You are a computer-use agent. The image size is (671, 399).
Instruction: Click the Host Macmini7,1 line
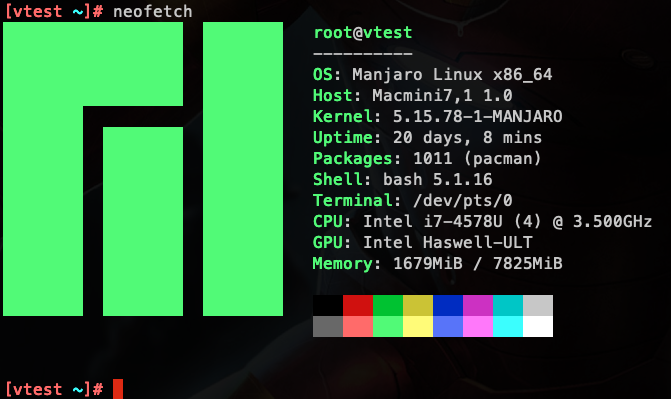(x=413, y=95)
